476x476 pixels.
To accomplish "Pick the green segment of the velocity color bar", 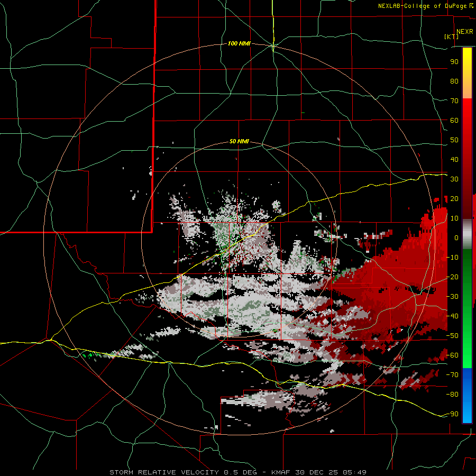I will (467, 309).
